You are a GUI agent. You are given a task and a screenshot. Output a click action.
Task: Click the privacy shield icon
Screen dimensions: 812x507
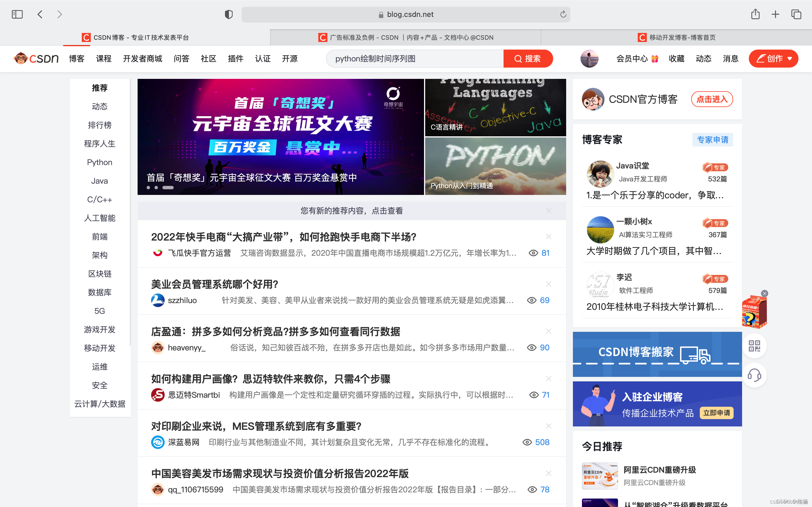pyautogui.click(x=228, y=14)
